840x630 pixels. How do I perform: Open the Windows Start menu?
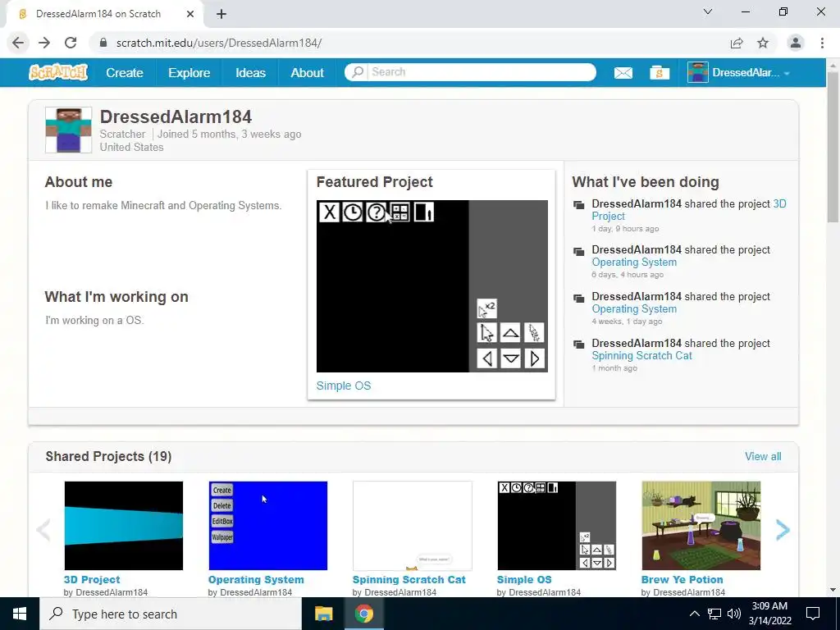pyautogui.click(x=20, y=614)
